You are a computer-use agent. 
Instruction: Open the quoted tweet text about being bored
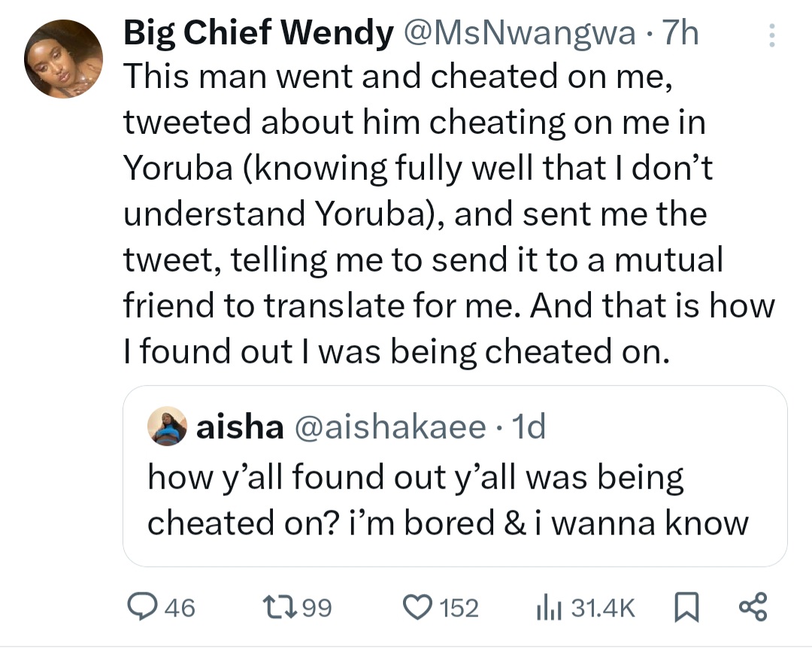click(x=447, y=500)
